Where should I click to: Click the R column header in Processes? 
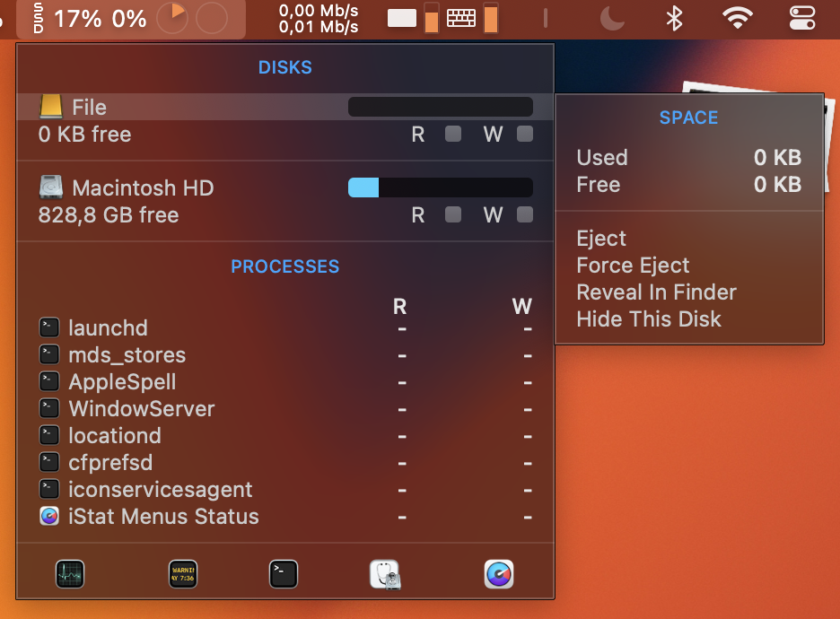(399, 307)
